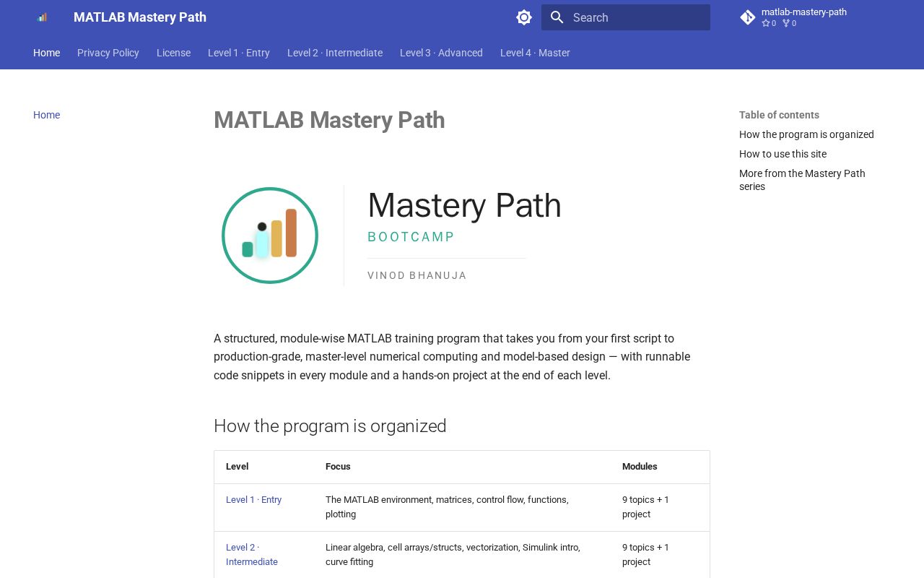Jump to 'More from the Mastery Path series'
Viewport: 924px width, 578px height.
[802, 180]
